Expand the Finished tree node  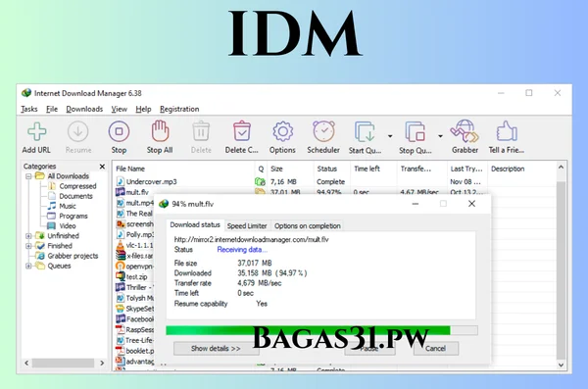[x=28, y=246]
